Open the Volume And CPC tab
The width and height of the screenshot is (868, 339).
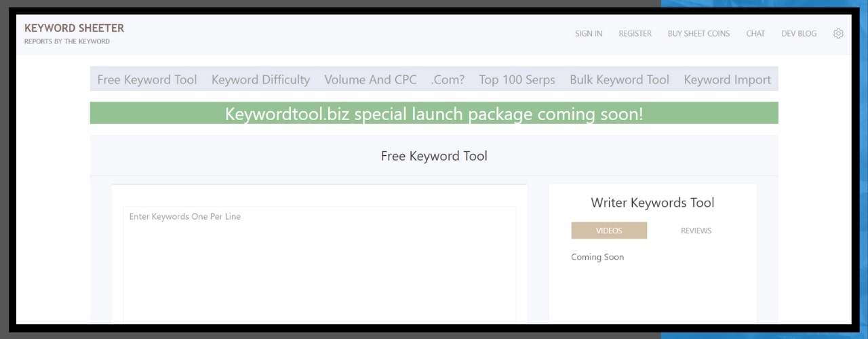click(370, 79)
